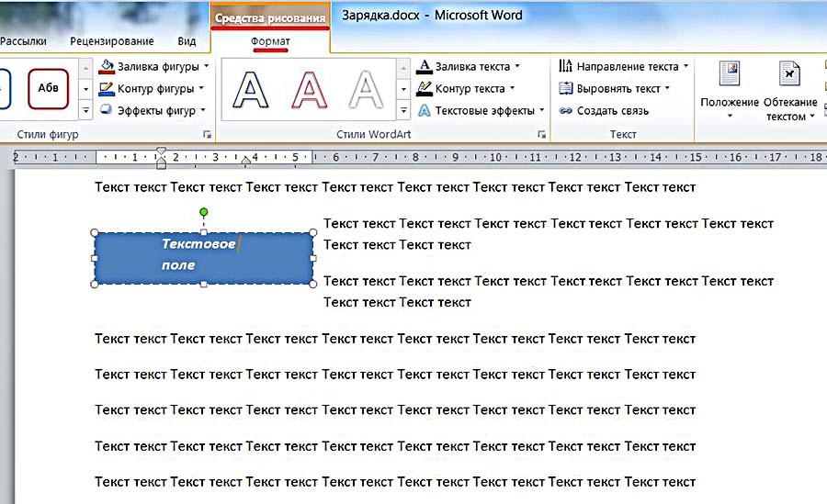Switch to the 'Рассылки' tab
This screenshot has height=504, width=827.
coord(23,41)
